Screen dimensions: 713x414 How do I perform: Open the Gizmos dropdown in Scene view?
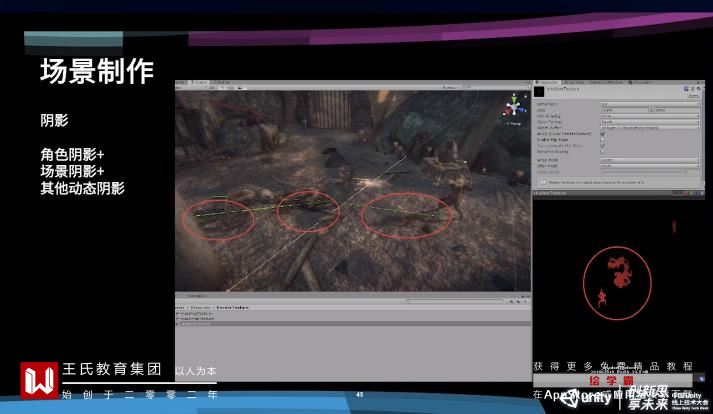coord(451,87)
